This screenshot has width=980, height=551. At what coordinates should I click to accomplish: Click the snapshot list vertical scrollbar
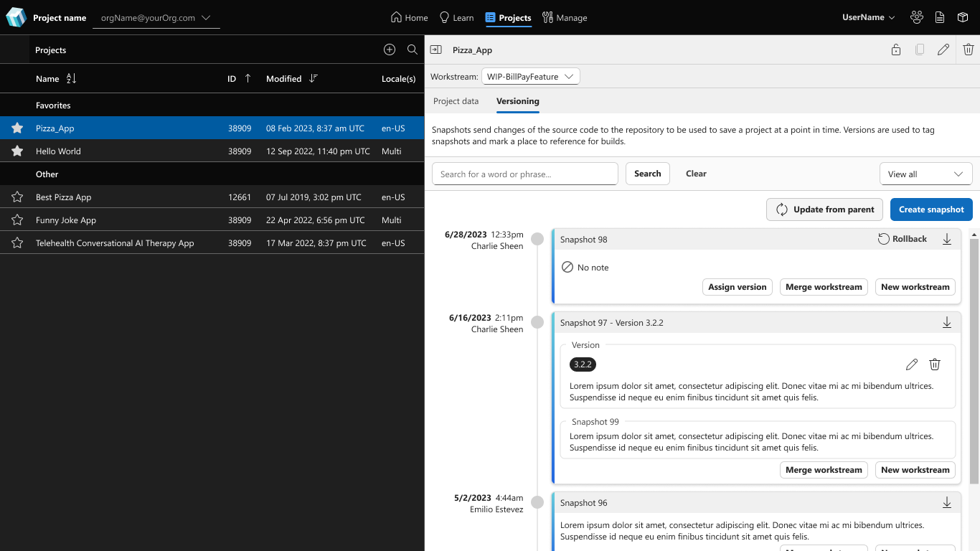pyautogui.click(x=974, y=361)
